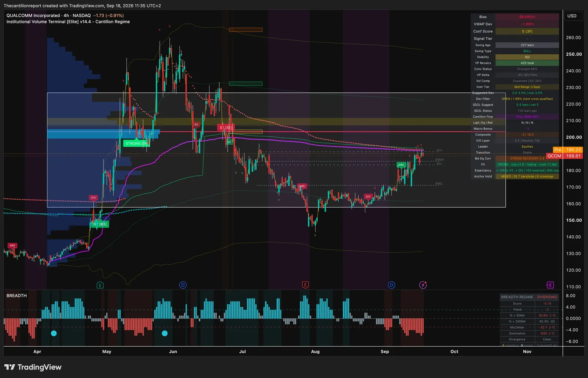Click the -1.68% VWAP Dev value

click(527, 24)
